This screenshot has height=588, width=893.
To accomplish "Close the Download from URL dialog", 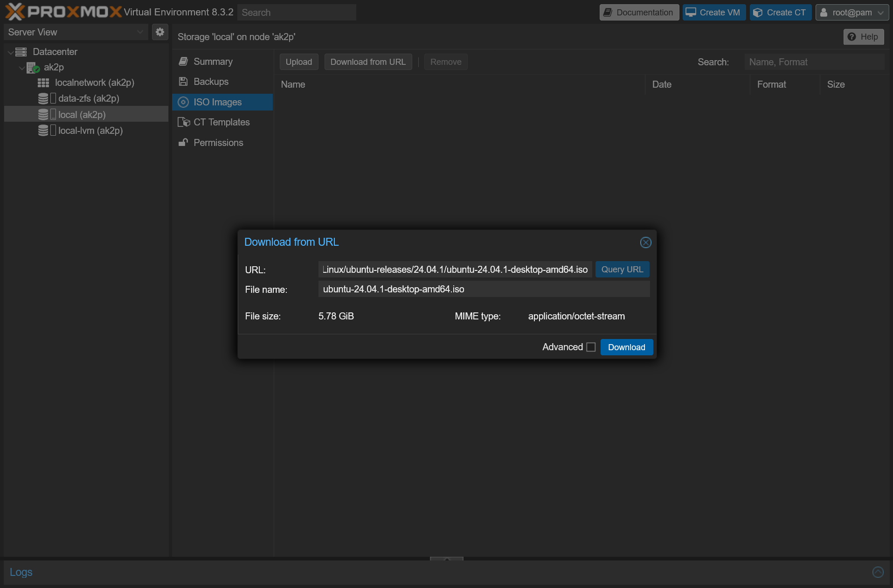I will pos(645,242).
